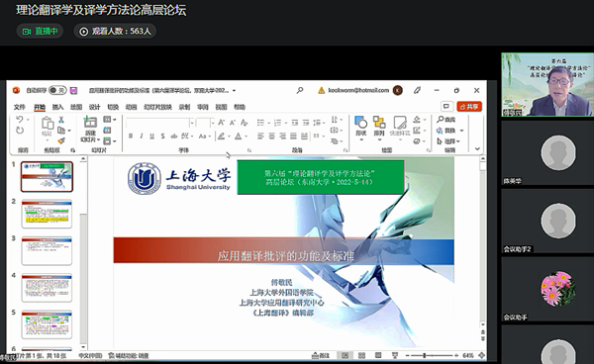The width and height of the screenshot is (594, 364).
Task: Expand the font name dropdown
Action: click(192, 123)
